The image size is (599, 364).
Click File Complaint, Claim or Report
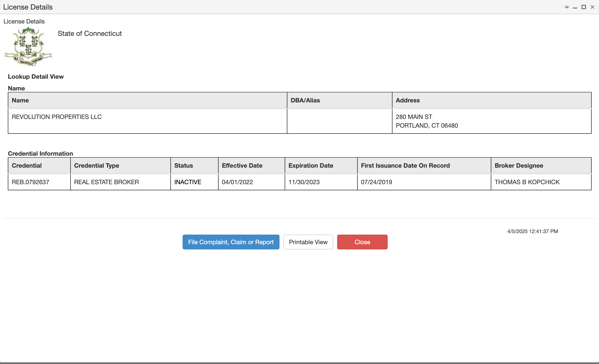(x=231, y=242)
